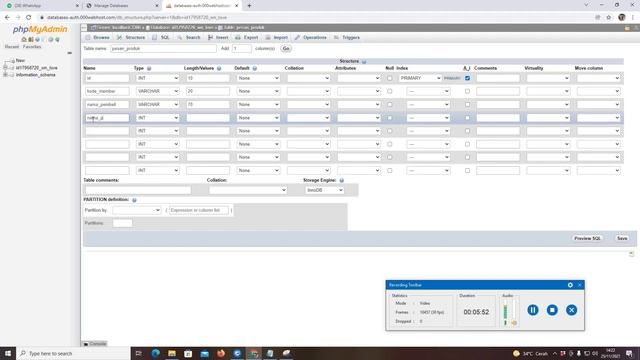
Task: Click Windows taskbar search box
Action: coord(73,353)
